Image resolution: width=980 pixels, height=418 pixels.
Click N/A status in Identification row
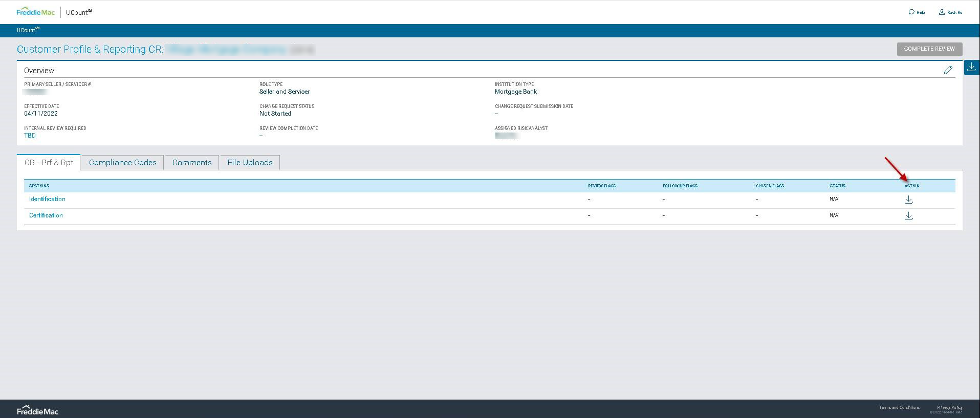(x=834, y=199)
